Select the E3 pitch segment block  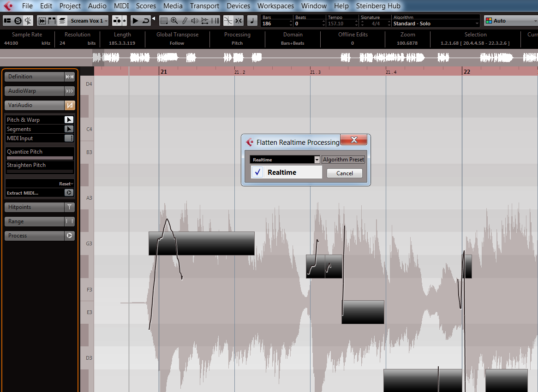tap(363, 312)
